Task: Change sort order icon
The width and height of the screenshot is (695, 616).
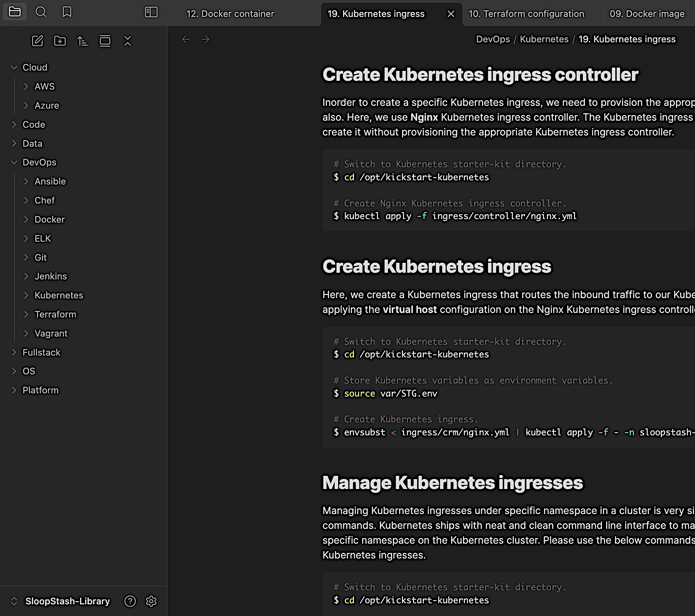Action: pos(83,41)
